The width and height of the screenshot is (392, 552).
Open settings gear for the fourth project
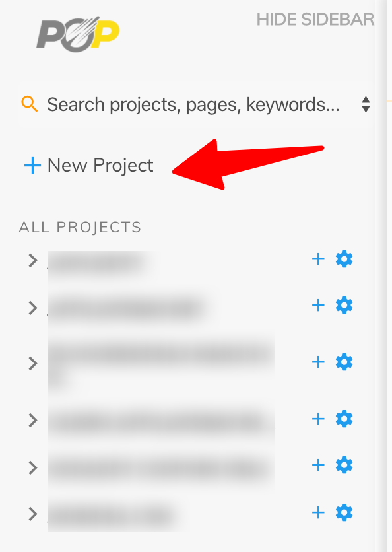pos(344,419)
